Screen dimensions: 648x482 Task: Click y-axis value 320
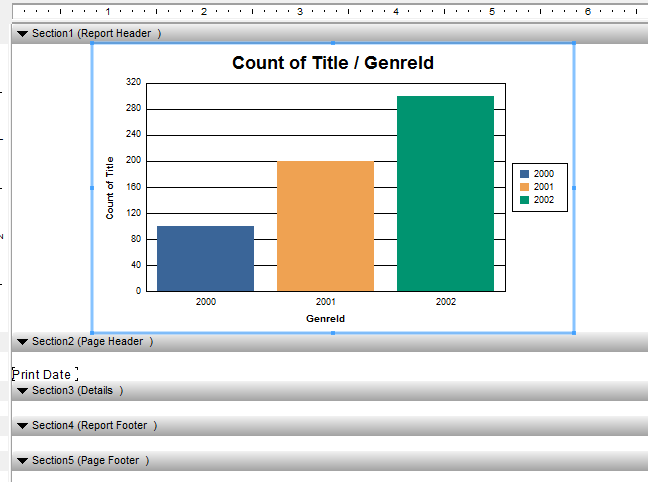click(x=133, y=82)
